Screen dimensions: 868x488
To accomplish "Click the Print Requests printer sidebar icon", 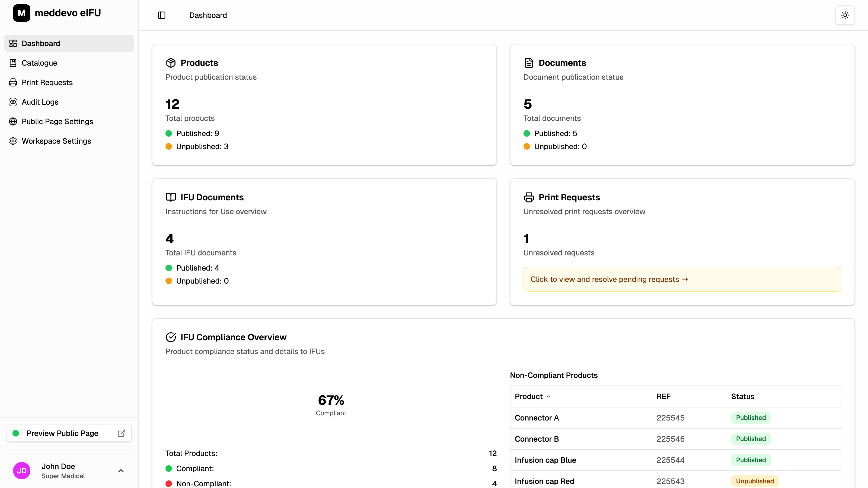I will [x=13, y=82].
